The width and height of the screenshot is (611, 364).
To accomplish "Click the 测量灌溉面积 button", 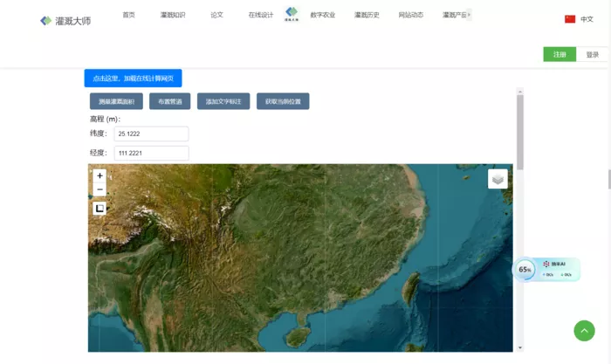I will pyautogui.click(x=116, y=101).
